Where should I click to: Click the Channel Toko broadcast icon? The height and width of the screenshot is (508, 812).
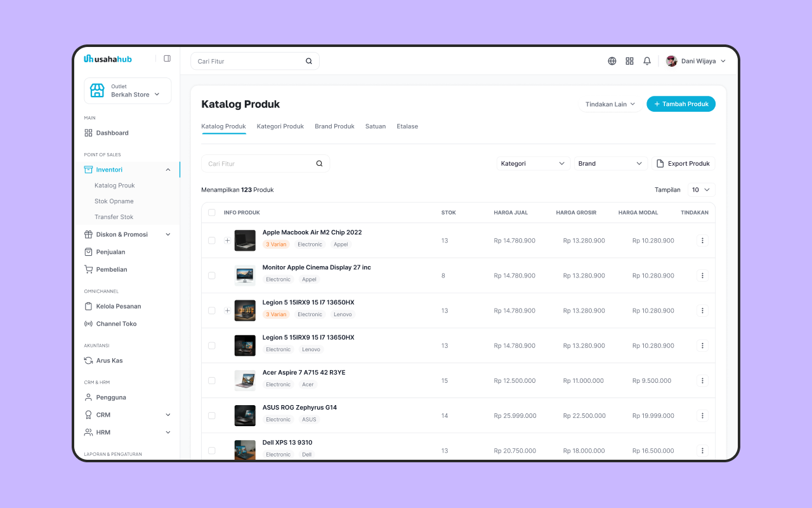pyautogui.click(x=88, y=324)
